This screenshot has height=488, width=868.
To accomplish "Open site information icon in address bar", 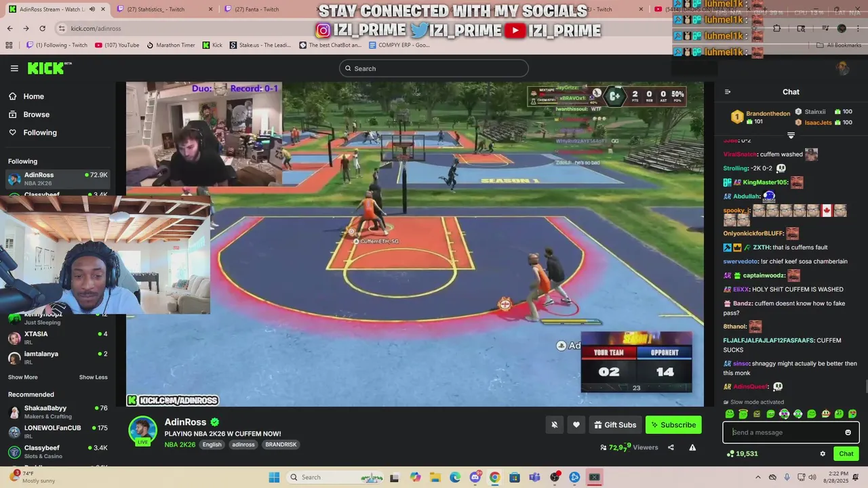I will (62, 28).
